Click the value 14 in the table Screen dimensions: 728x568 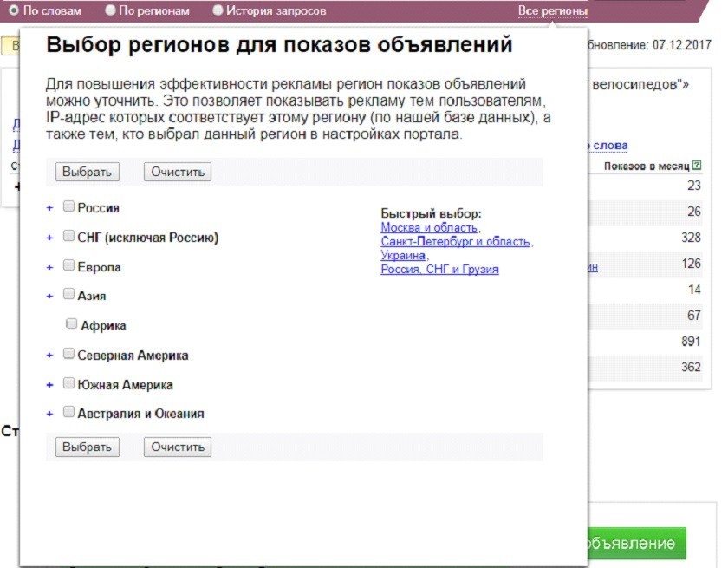click(x=693, y=290)
